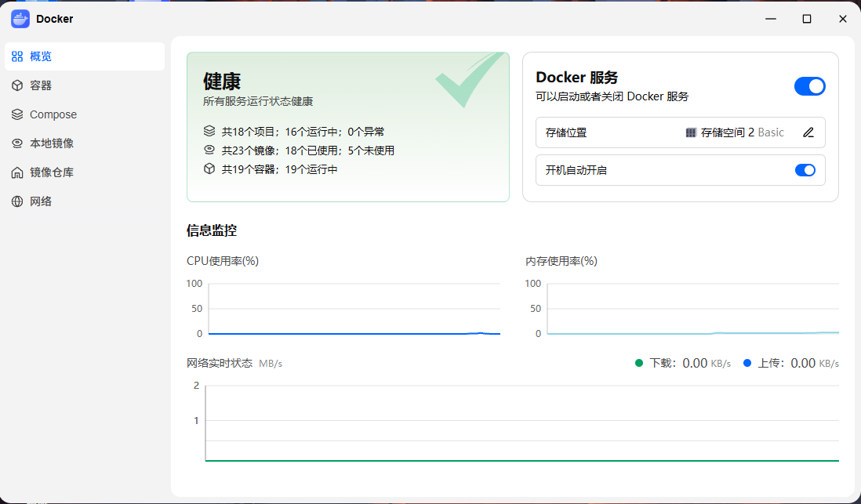Click the 开机自动开启 label
861x504 pixels.
tap(576, 170)
